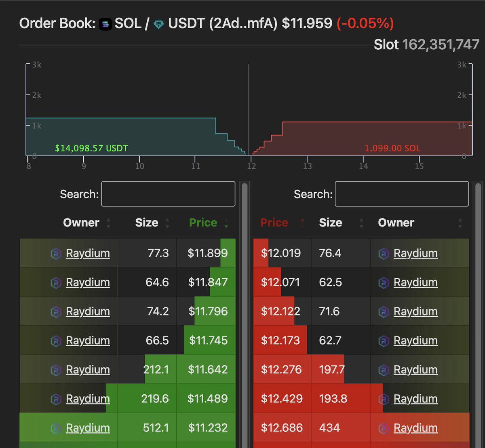Sort asks by the Owner column arrows
The image size is (485, 448).
(460, 223)
